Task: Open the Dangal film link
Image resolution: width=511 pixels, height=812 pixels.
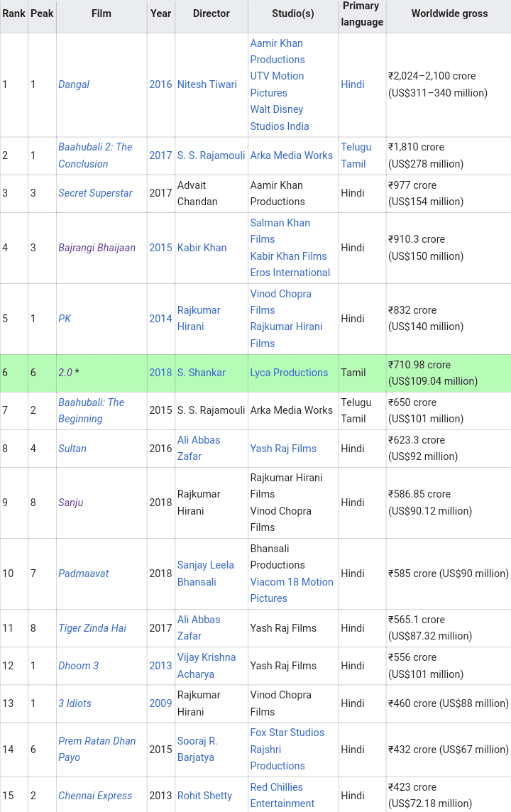Action: (74, 84)
